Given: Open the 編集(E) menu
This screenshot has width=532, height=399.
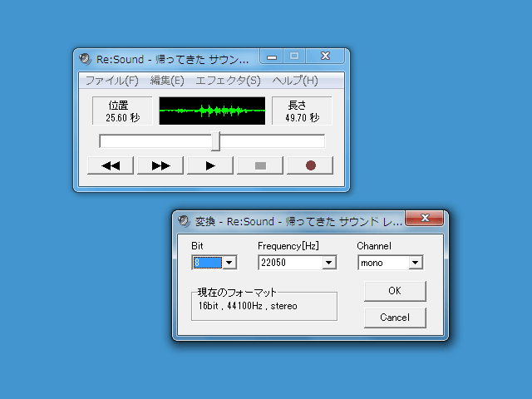Looking at the screenshot, I should pos(167,81).
